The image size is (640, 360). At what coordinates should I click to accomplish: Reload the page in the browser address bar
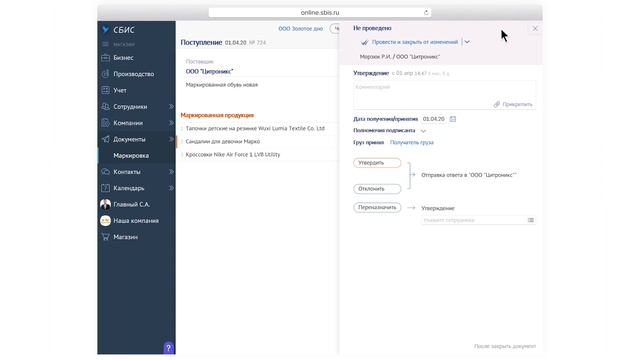[426, 13]
